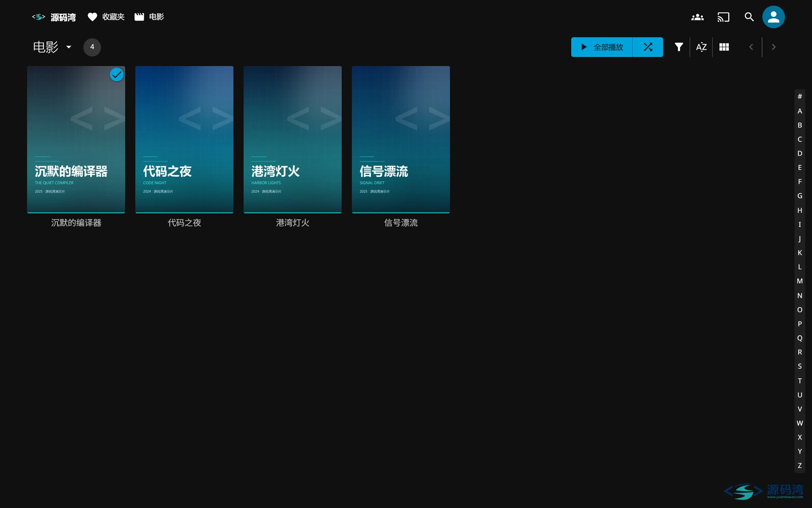
Task: Jump to # in alphabet picker
Action: [x=800, y=97]
